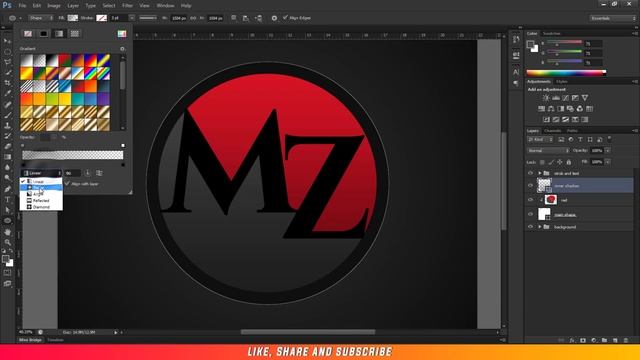Open the stroke width dropdown arrow
This screenshot has width=640, height=360.
[131, 18]
